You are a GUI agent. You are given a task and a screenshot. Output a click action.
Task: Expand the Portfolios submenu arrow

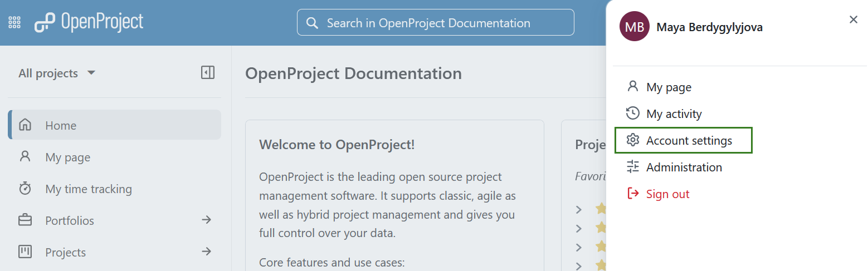(207, 220)
